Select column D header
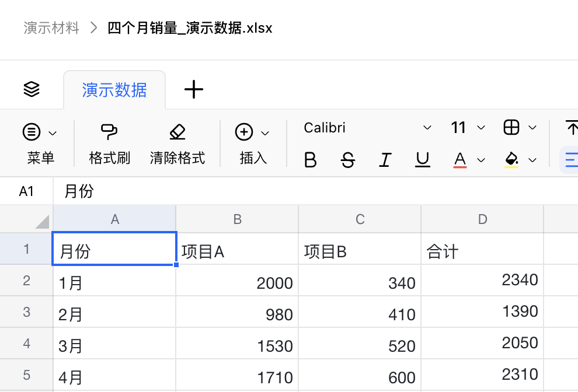Viewport: 578px width, 392px height. point(482,219)
